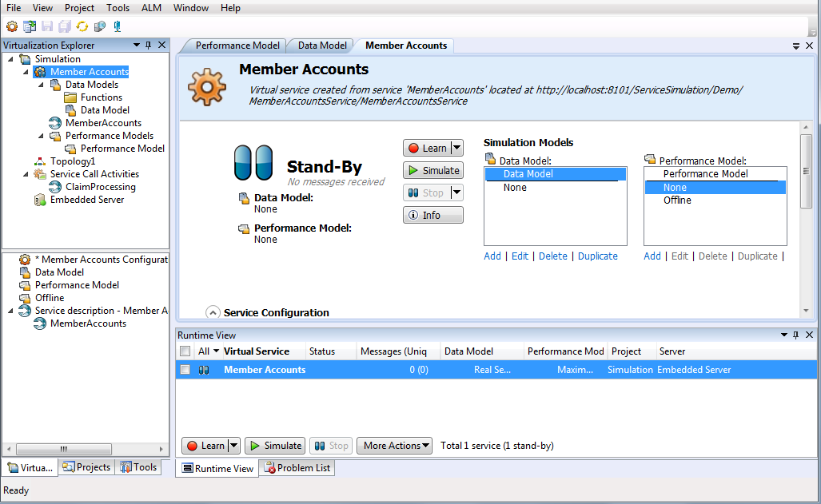821x504 pixels.
Task: Click the orange gear icon in the toolbar
Action: tap(12, 26)
